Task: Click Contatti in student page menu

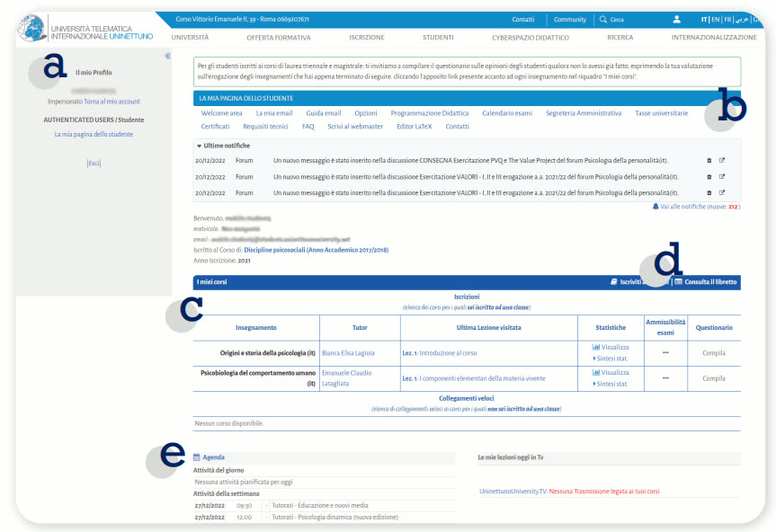Action: (x=458, y=127)
